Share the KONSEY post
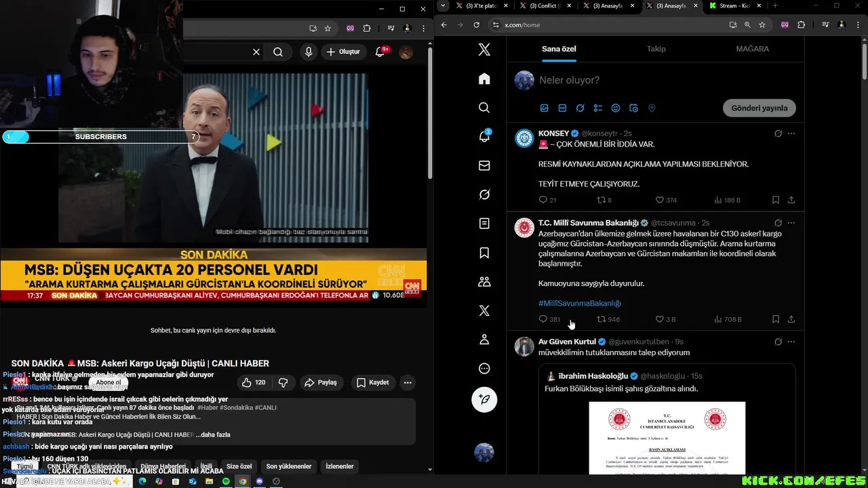868x488 pixels. tap(791, 200)
